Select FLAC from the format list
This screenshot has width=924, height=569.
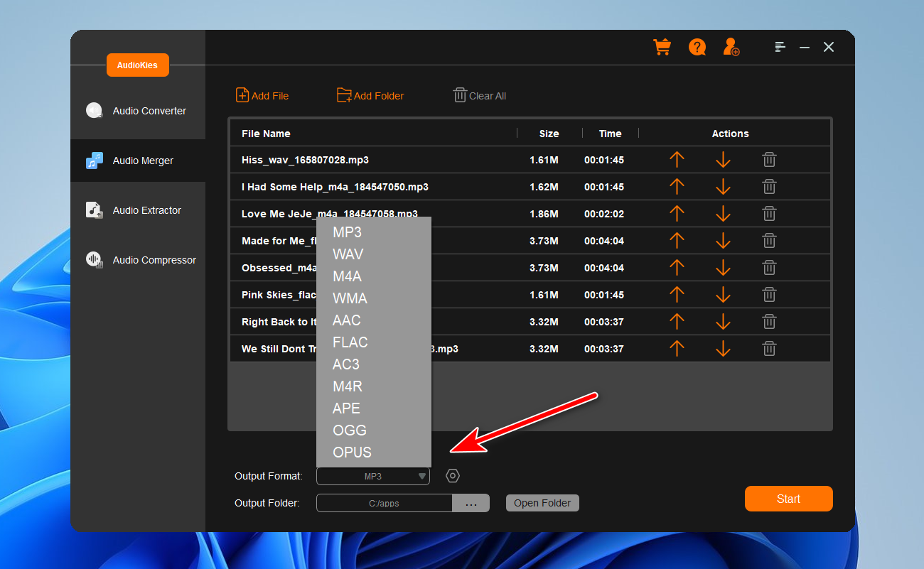(350, 342)
